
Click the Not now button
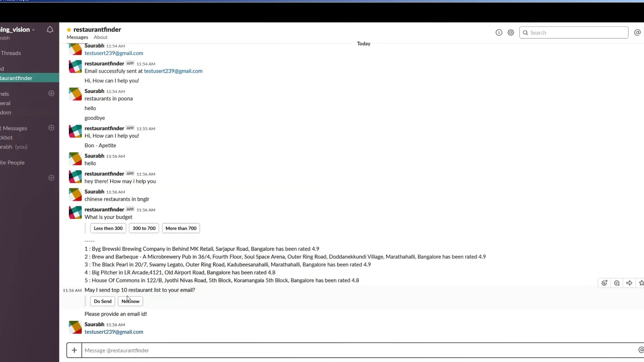point(130,301)
